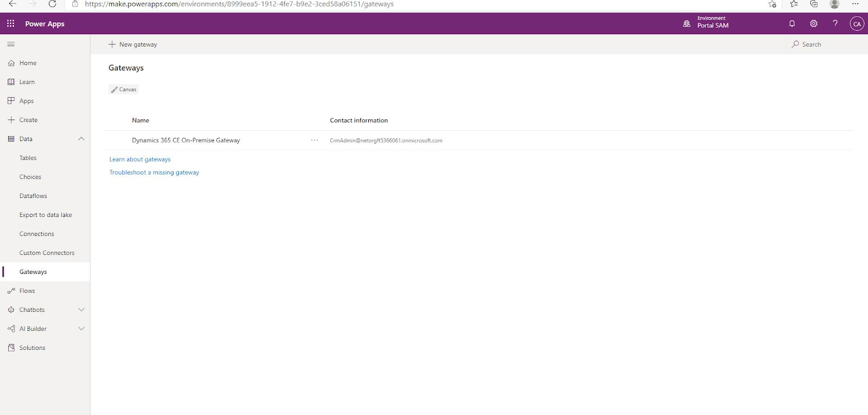Open Solutions in sidebar
This screenshot has width=868, height=415.
click(x=33, y=348)
